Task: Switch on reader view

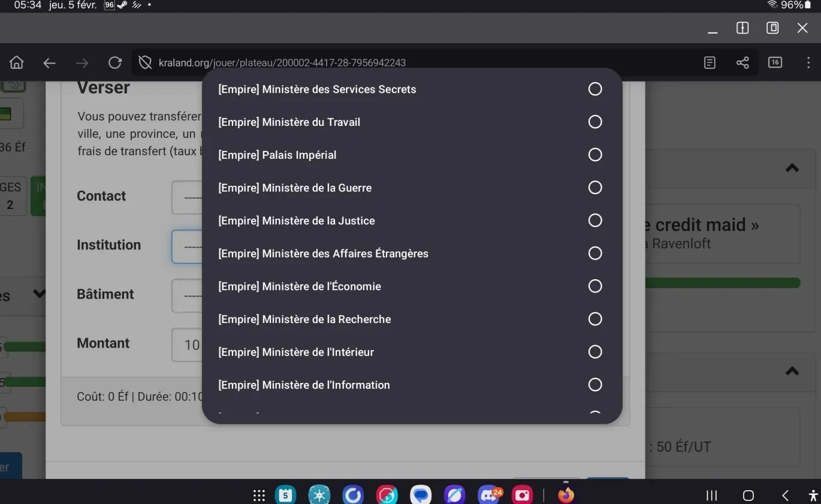Action: (x=710, y=63)
